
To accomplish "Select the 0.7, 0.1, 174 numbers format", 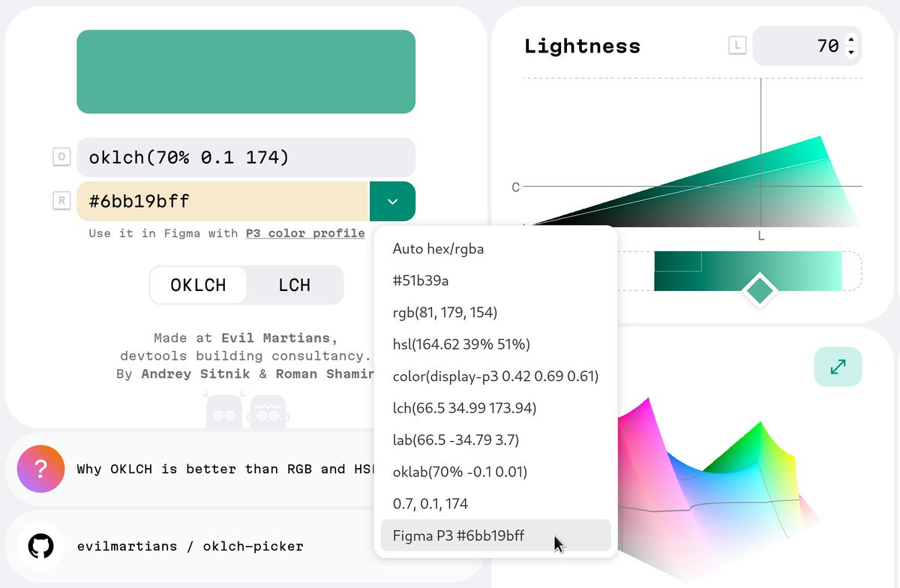I will (x=496, y=503).
